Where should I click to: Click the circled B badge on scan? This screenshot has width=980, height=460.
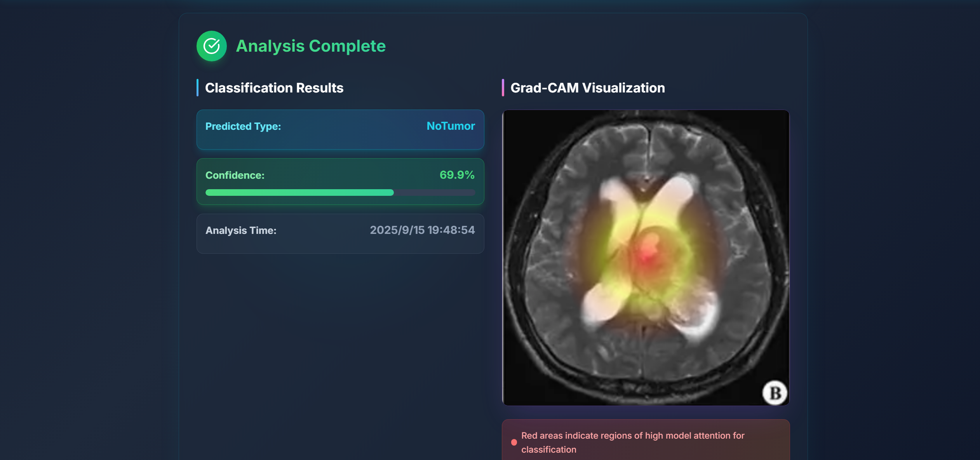775,393
